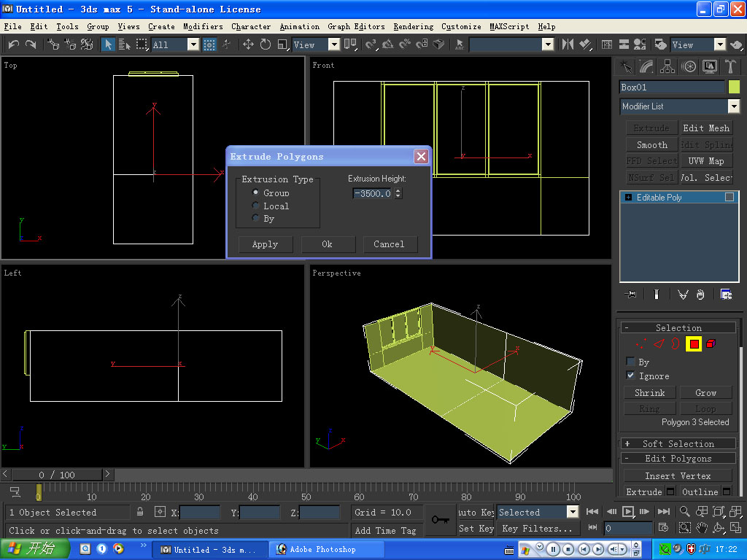Open the Modifiers menu
The width and height of the screenshot is (747, 560).
[x=203, y=26]
